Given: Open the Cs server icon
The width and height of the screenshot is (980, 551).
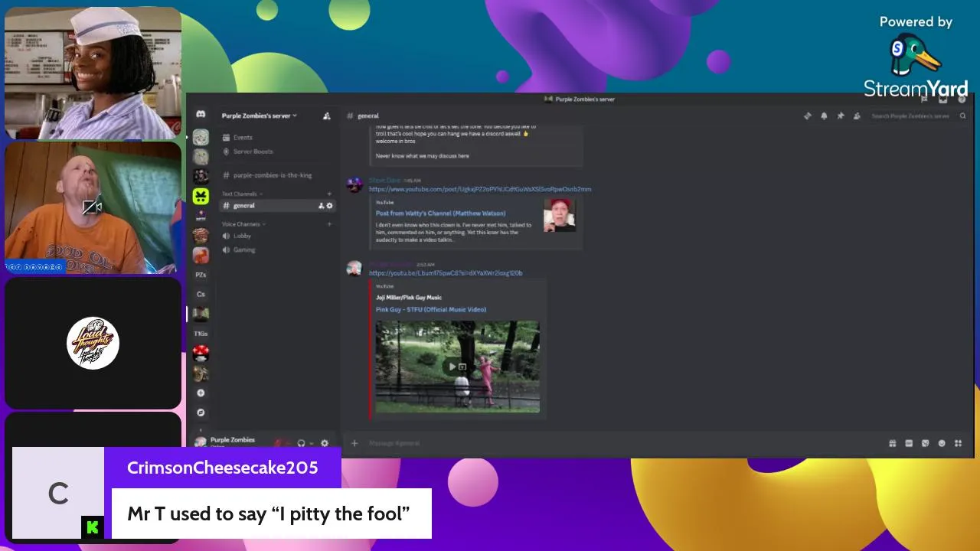Looking at the screenshot, I should (x=201, y=294).
